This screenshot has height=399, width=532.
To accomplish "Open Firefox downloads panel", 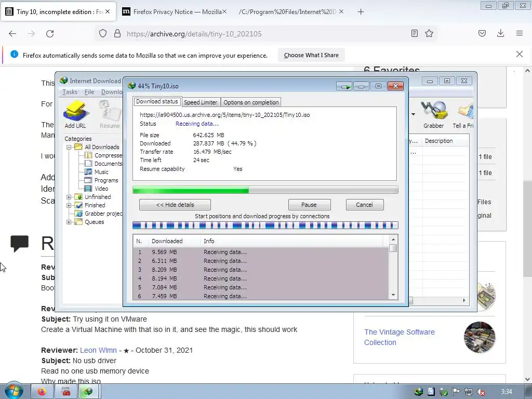I will click(500, 33).
